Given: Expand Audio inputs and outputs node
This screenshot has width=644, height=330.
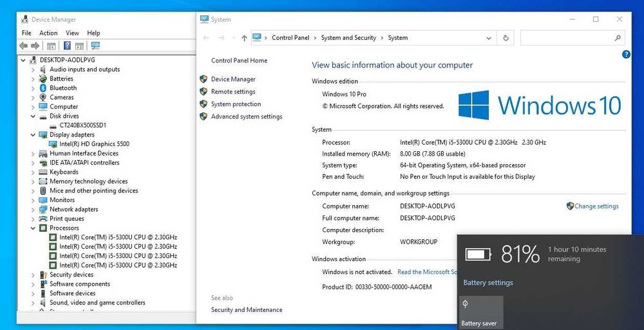Looking at the screenshot, I should [33, 69].
